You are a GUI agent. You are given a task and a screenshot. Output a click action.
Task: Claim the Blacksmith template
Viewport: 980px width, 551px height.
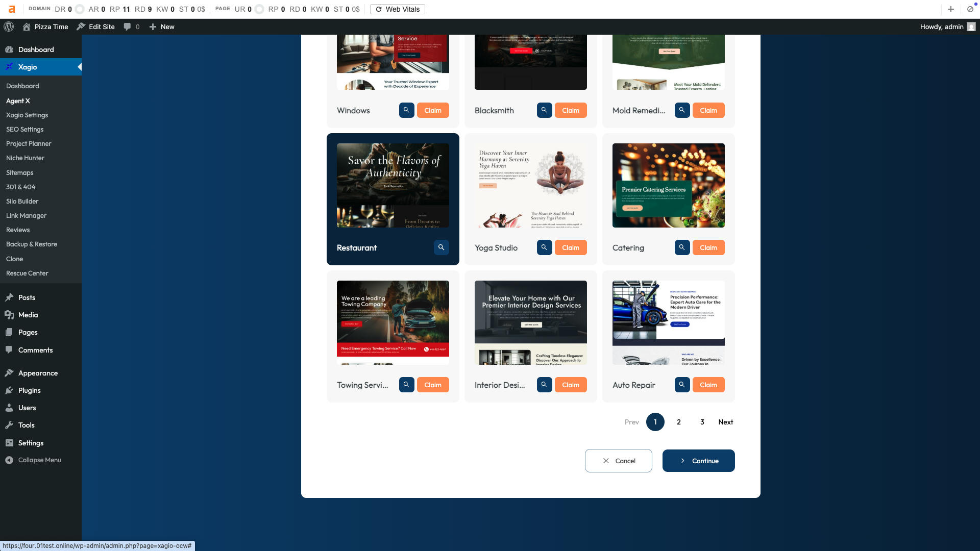pos(571,110)
